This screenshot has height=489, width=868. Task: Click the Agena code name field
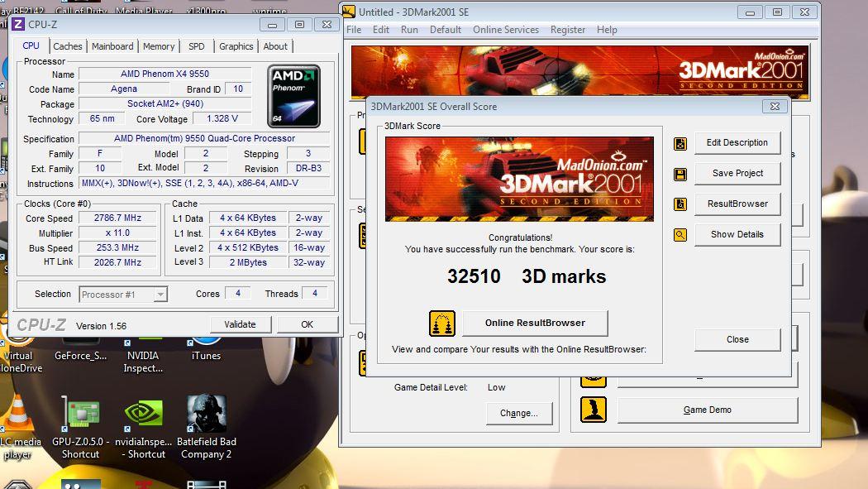[123, 89]
